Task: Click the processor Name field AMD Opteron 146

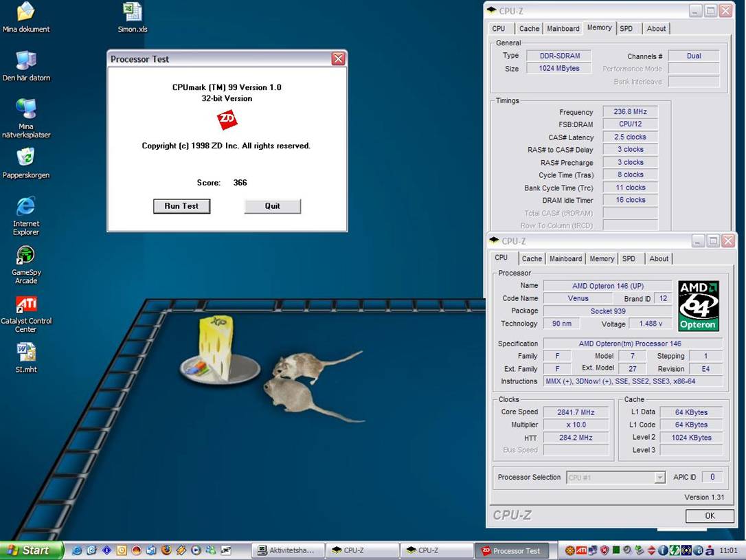Action: (x=607, y=286)
